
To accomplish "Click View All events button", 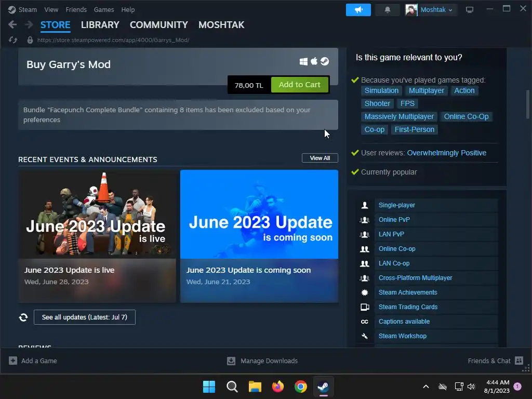I will tap(320, 158).
